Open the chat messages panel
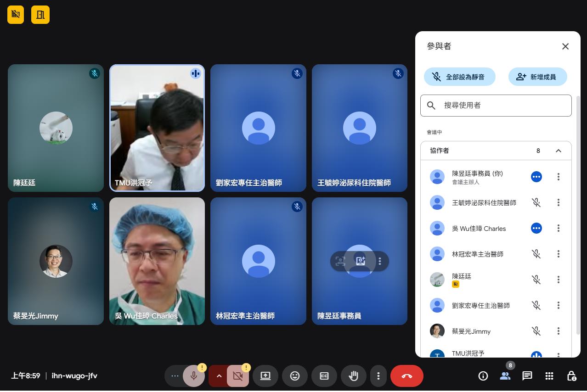Image resolution: width=587 pixels, height=392 pixels. tap(527, 376)
